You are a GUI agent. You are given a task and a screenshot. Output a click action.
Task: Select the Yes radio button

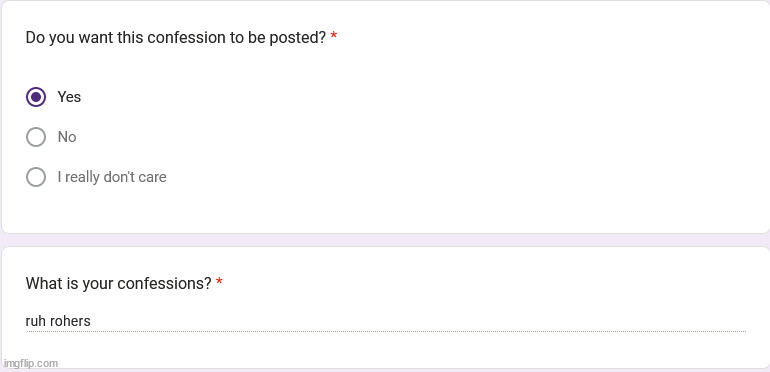pyautogui.click(x=36, y=97)
